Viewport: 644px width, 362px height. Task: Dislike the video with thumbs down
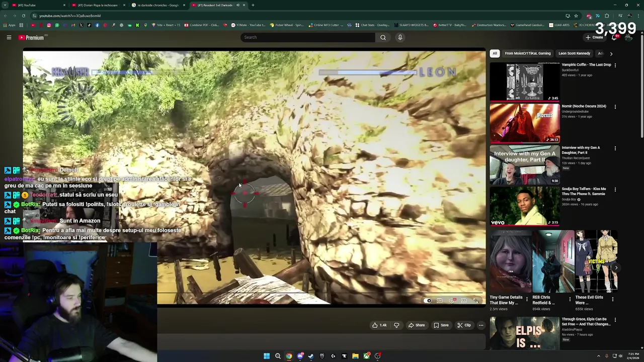(x=396, y=325)
